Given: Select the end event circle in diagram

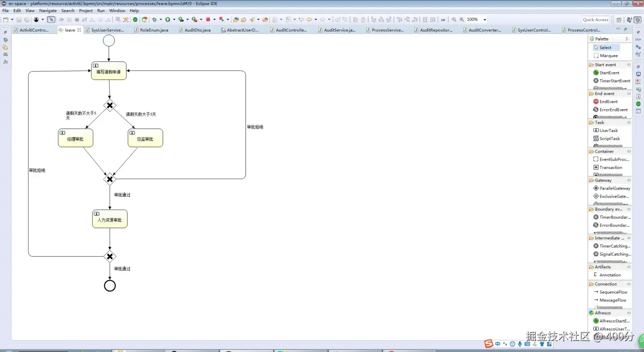Looking at the screenshot, I should point(110,286).
